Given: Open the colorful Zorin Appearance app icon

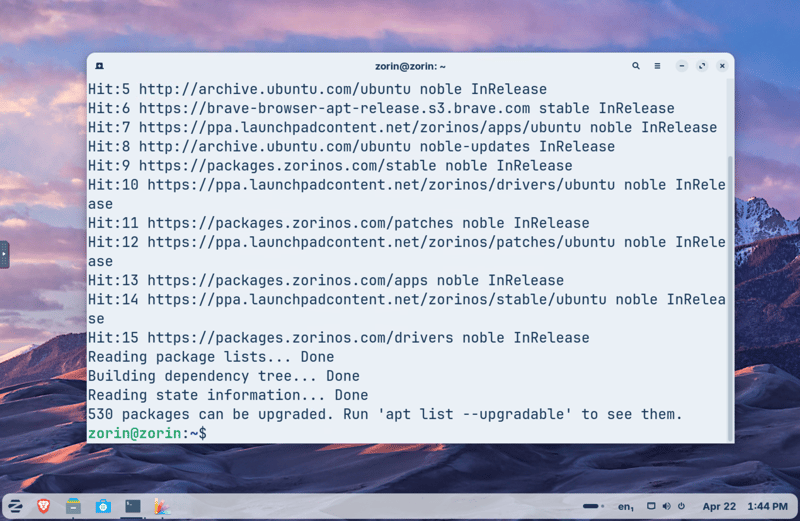Looking at the screenshot, I should pyautogui.click(x=162, y=506).
